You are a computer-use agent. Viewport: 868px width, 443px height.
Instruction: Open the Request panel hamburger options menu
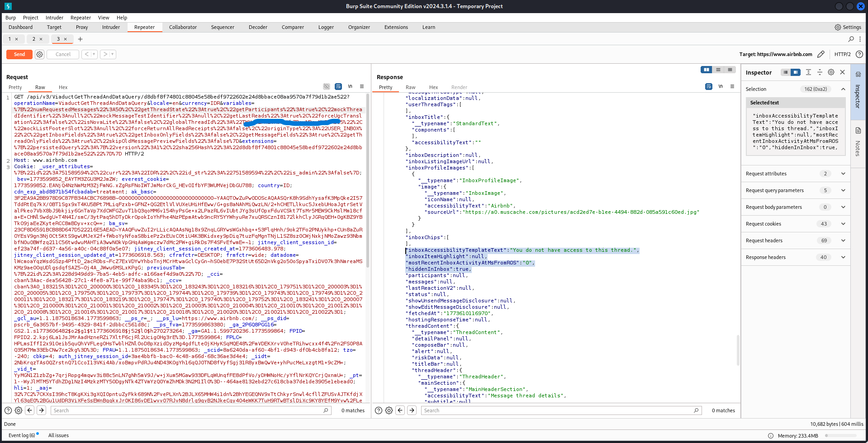click(361, 86)
